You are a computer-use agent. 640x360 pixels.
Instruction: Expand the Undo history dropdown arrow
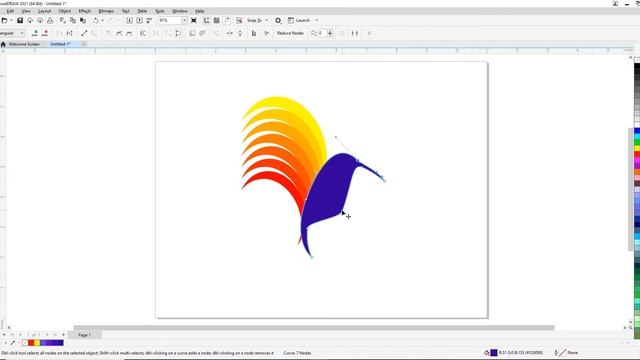coord(102,20)
